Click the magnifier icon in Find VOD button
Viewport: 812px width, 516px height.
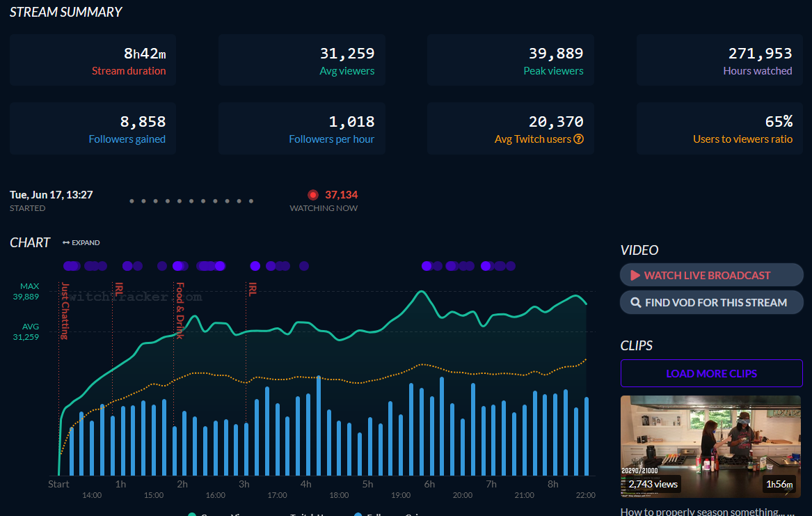(635, 302)
